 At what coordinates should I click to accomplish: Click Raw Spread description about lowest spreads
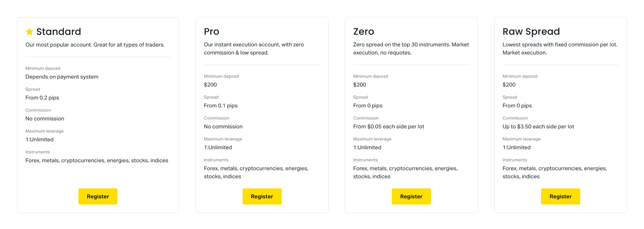point(560,49)
